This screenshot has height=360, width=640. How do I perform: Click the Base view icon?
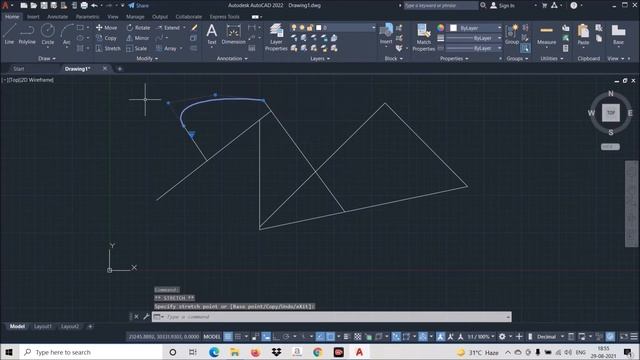[x=618, y=34]
